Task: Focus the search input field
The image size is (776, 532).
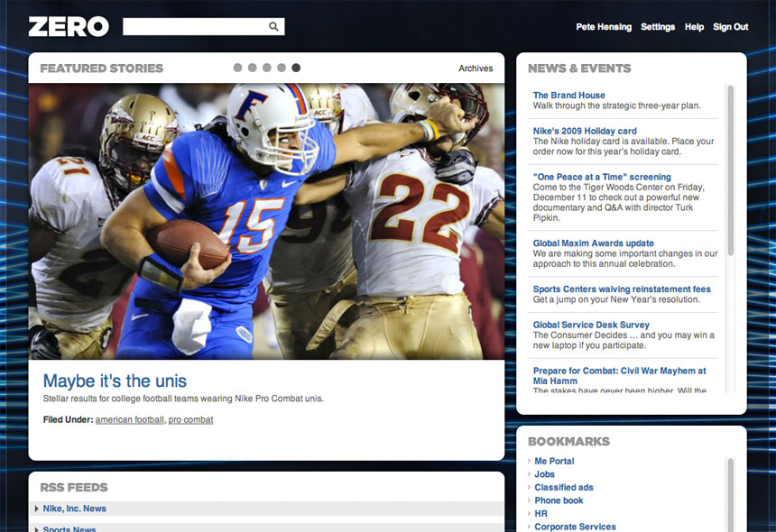Action: pyautogui.click(x=203, y=27)
